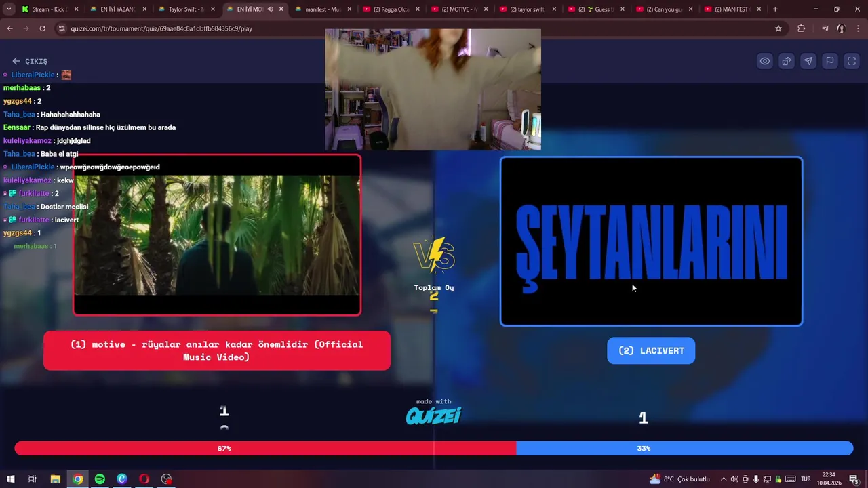Click the blue 33% vote bar
This screenshot has width=868, height=488.
[x=684, y=448]
